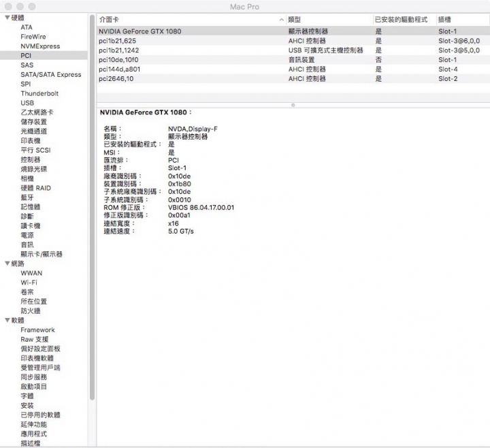Select 控制器 controller entry

tap(31, 159)
